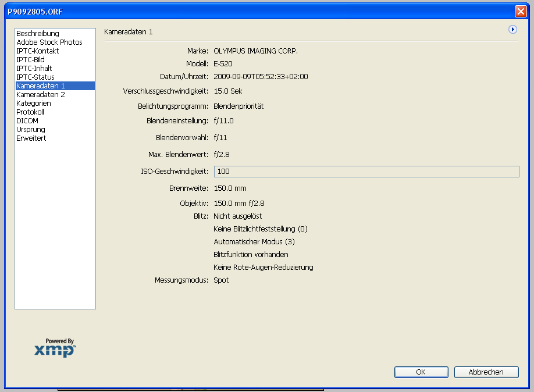Confirm with the OK button

421,372
